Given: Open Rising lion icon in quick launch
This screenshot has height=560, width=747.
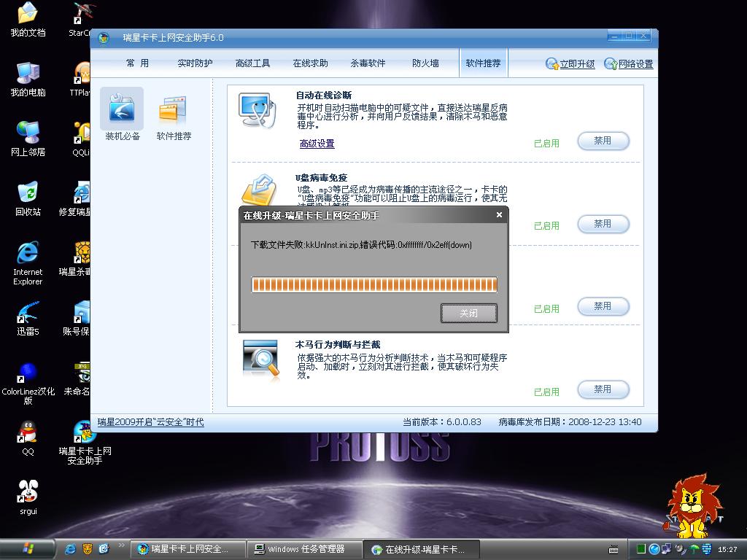Looking at the screenshot, I should 88,549.
